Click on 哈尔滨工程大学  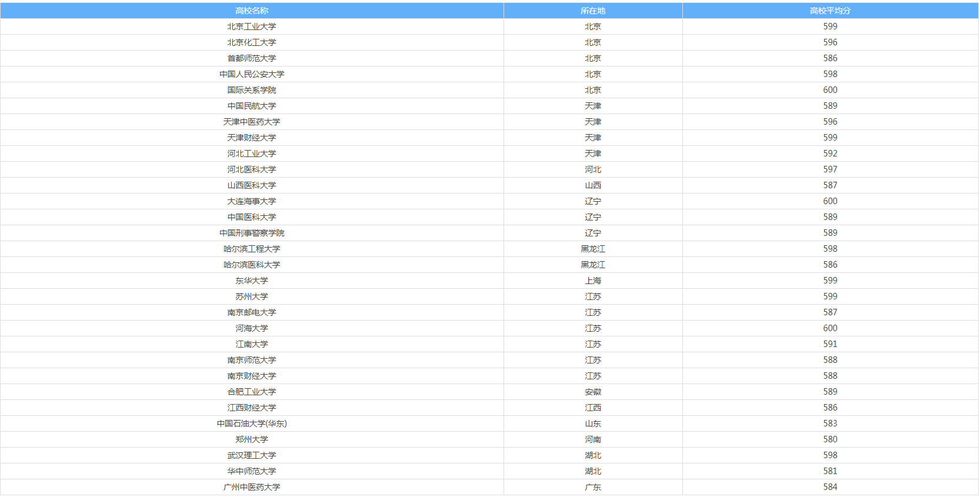[252, 249]
